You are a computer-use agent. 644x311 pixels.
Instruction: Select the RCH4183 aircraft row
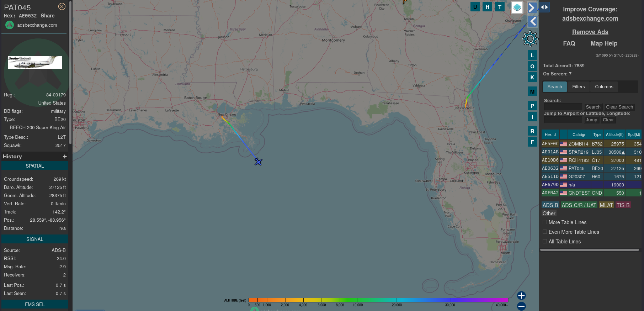click(x=591, y=160)
